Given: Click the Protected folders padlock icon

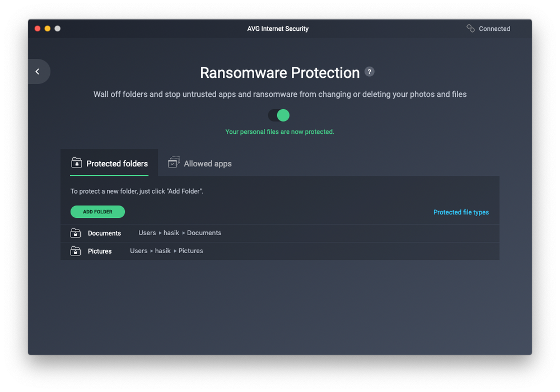Looking at the screenshot, I should 76,163.
